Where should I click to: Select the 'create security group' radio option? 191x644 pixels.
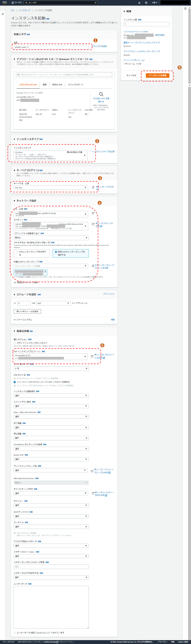click(17, 252)
